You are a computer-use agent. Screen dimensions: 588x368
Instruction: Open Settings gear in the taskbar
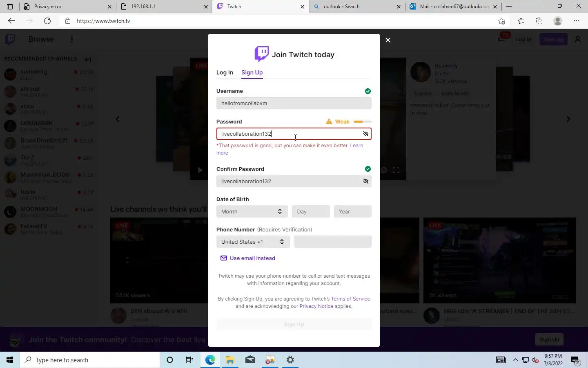[x=290, y=360]
